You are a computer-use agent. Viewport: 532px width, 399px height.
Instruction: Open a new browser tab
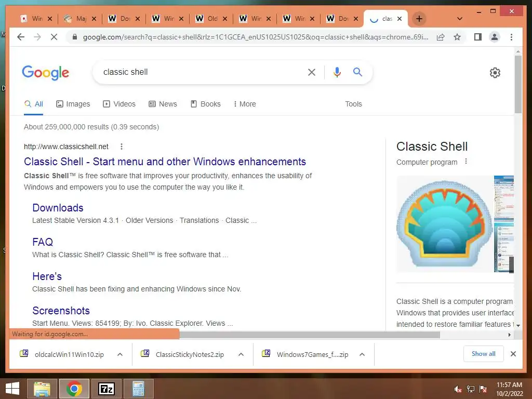click(x=419, y=19)
